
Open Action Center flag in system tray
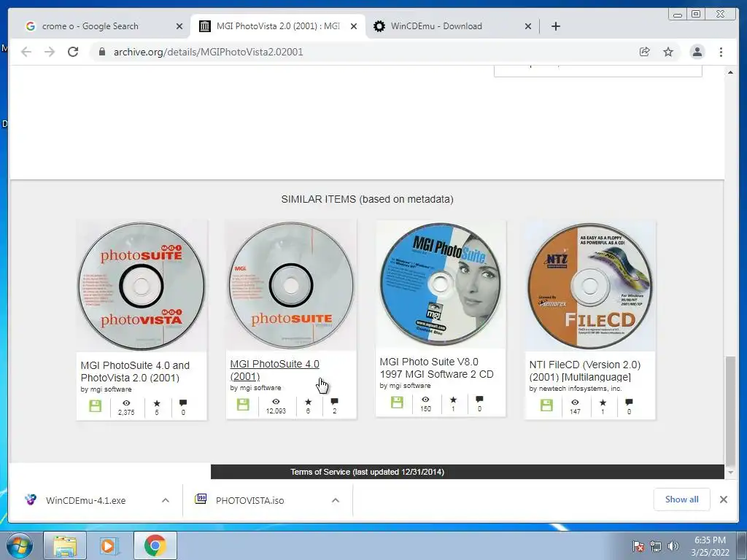pos(638,546)
